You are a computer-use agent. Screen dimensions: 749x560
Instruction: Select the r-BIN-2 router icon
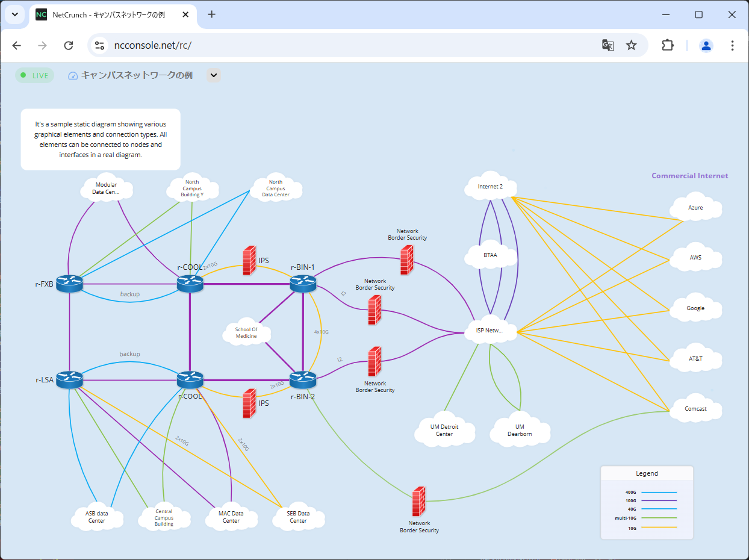tap(303, 380)
